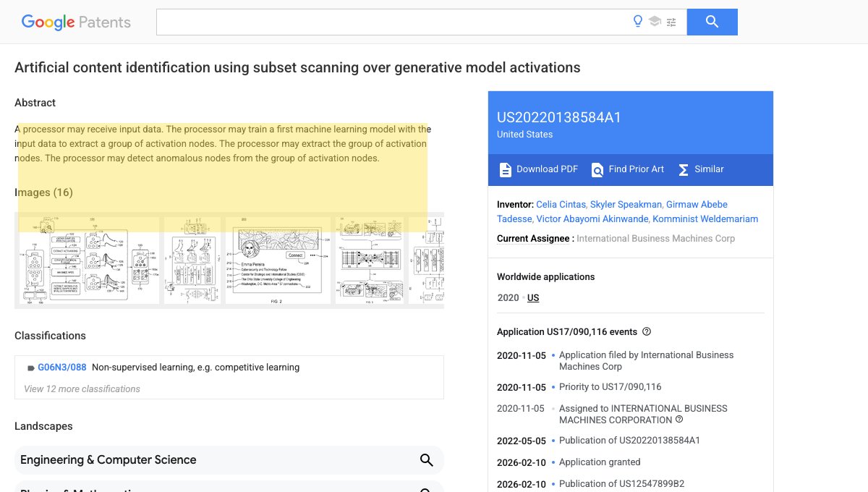Expand View 12 more classifications
This screenshot has height=492, width=868.
[x=82, y=389]
